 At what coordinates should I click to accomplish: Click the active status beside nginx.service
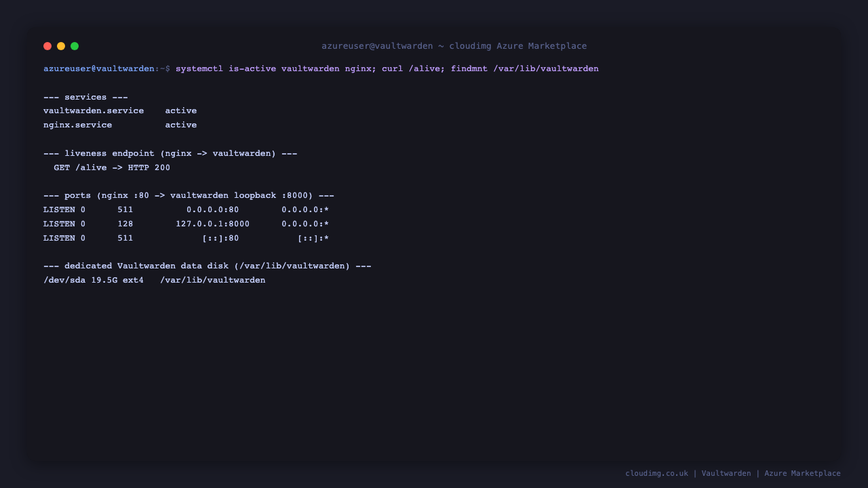click(181, 125)
